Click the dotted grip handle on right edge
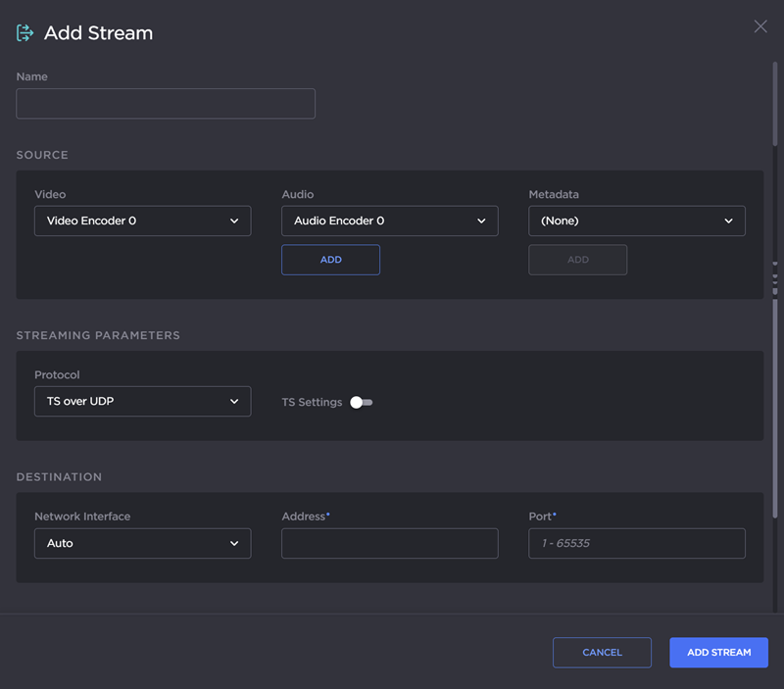This screenshot has width=784, height=689. click(x=775, y=277)
